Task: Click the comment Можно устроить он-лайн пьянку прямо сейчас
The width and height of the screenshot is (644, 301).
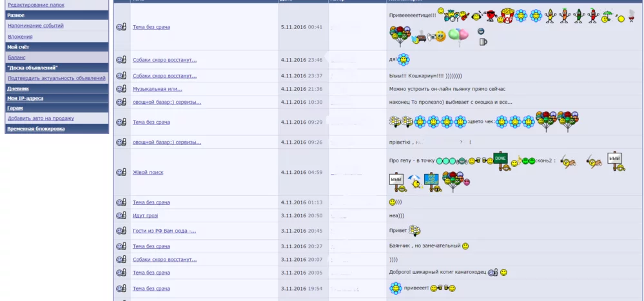Action: click(x=447, y=89)
